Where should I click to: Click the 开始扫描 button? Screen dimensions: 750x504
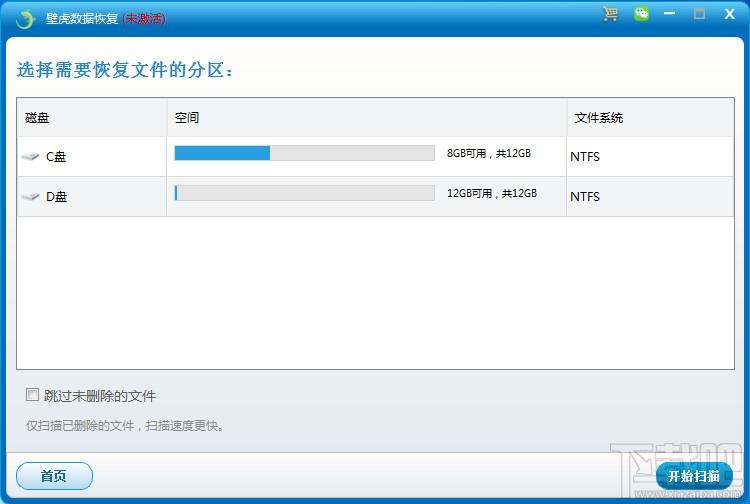[694, 476]
